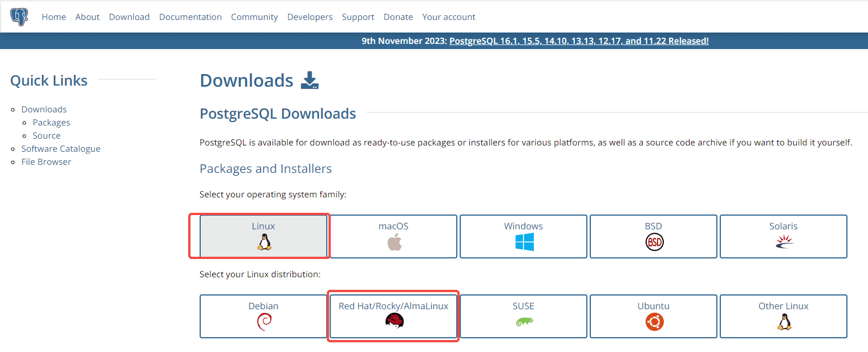Click the Red Hat fedora icon
The width and height of the screenshot is (868, 352).
click(393, 322)
